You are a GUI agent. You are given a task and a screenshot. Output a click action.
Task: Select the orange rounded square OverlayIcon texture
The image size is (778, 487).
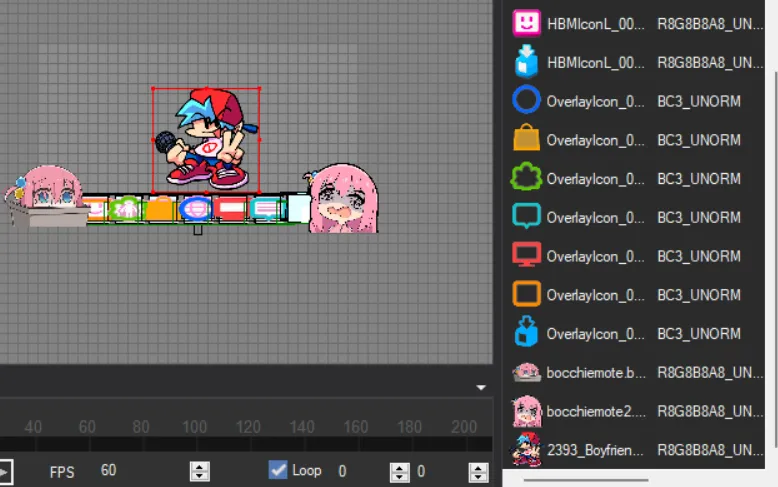point(594,295)
